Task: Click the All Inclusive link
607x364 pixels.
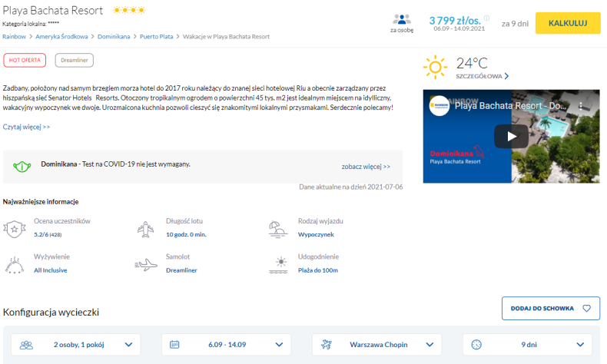Action: (x=50, y=270)
